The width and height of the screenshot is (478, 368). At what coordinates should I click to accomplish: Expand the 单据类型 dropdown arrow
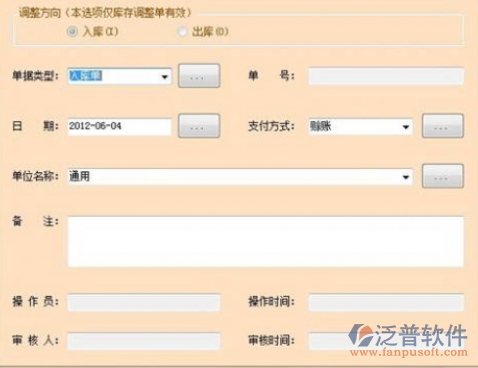[x=165, y=77]
